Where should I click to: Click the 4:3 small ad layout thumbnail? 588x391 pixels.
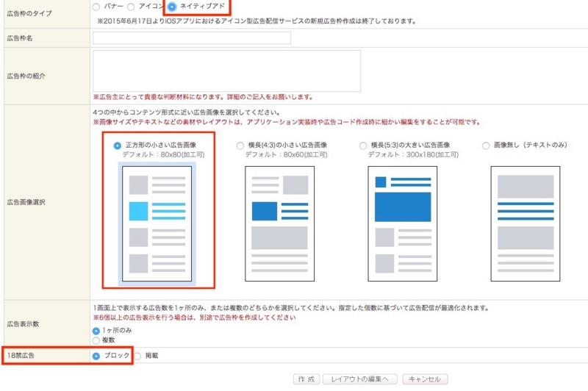coord(280,224)
